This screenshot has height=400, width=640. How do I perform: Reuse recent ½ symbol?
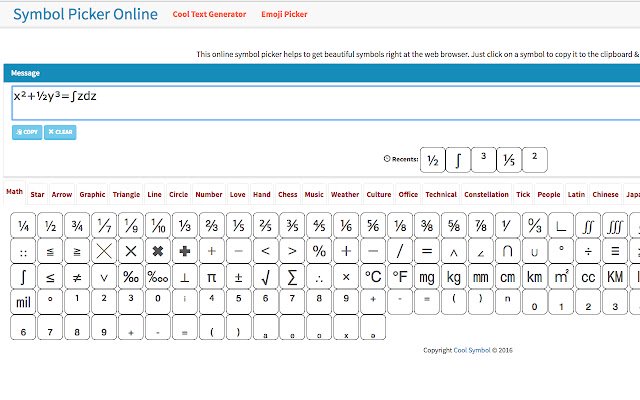tap(433, 160)
